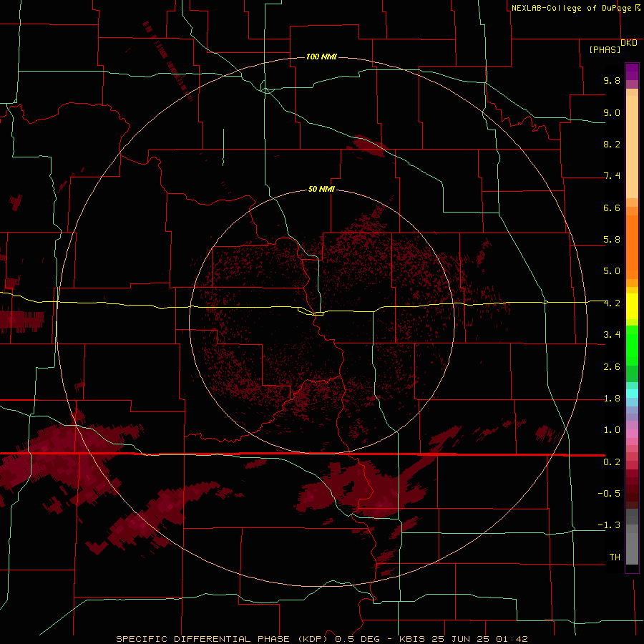
Task: Click the 8.2 color scale value
Action: pyautogui.click(x=612, y=144)
